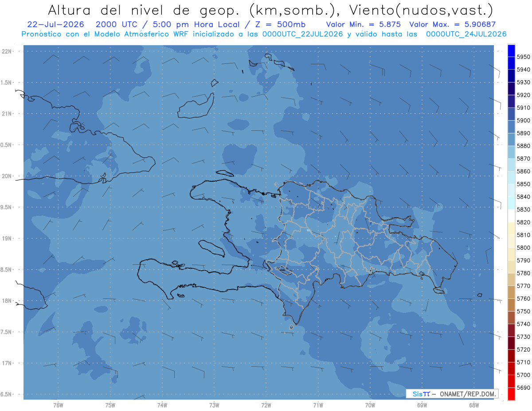The image size is (532, 411).
Task: Click the '71W' longitude label
Action: [318, 405]
